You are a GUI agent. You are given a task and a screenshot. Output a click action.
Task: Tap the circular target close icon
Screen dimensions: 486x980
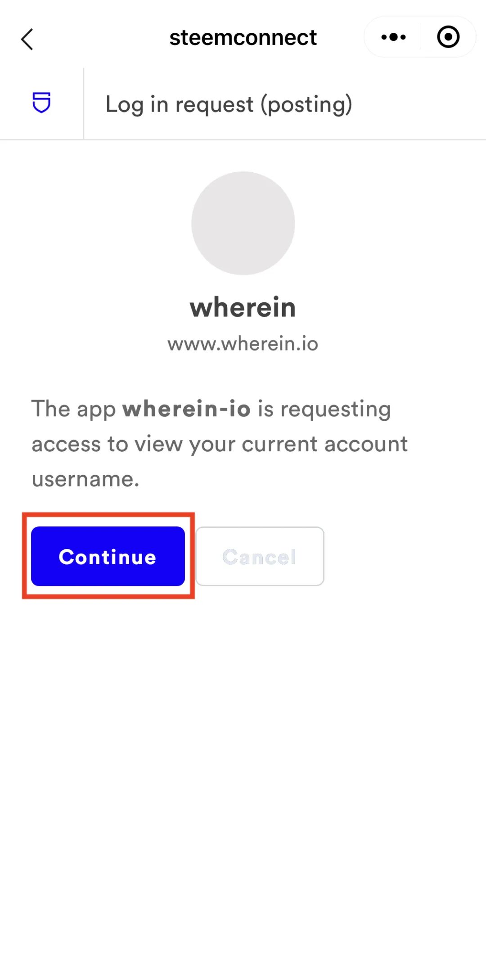(448, 37)
